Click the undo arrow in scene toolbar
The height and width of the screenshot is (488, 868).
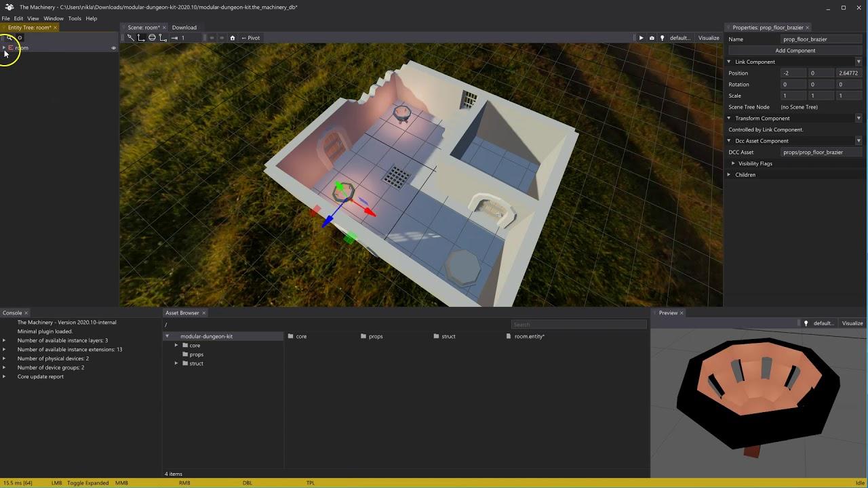click(212, 38)
